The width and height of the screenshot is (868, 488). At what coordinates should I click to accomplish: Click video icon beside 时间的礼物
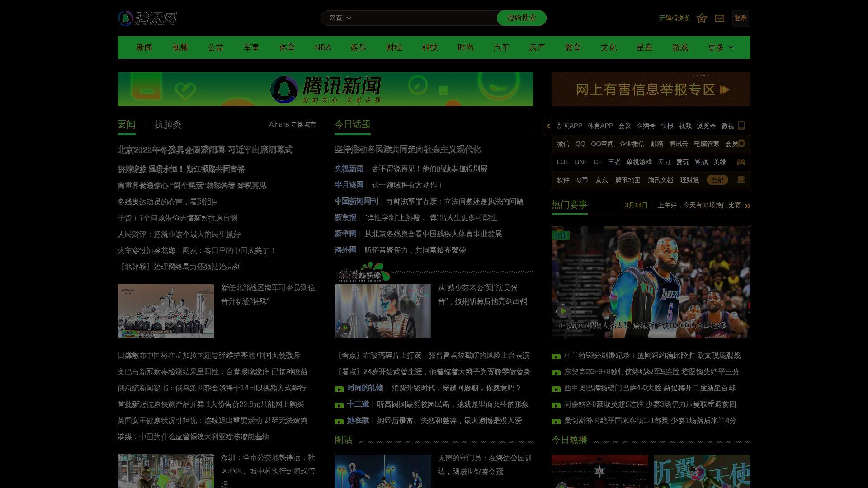click(339, 389)
